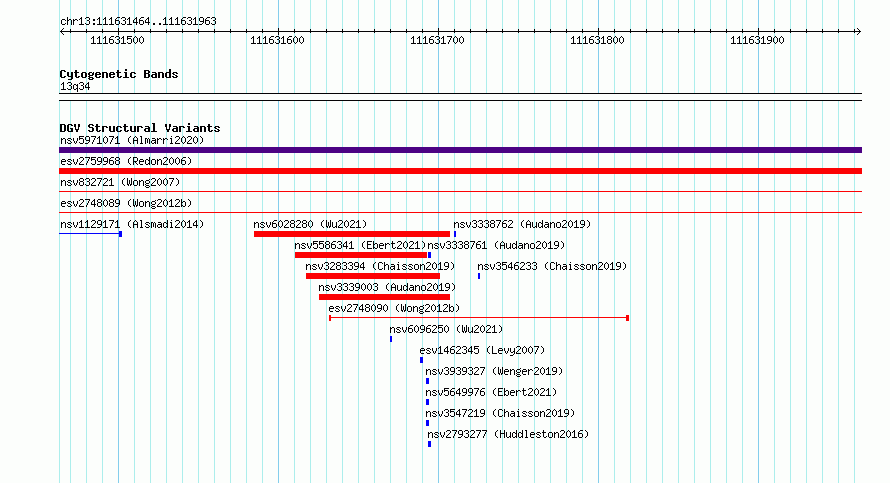
Task: Click the blue marker under nsv6096250
Action: (x=391, y=339)
